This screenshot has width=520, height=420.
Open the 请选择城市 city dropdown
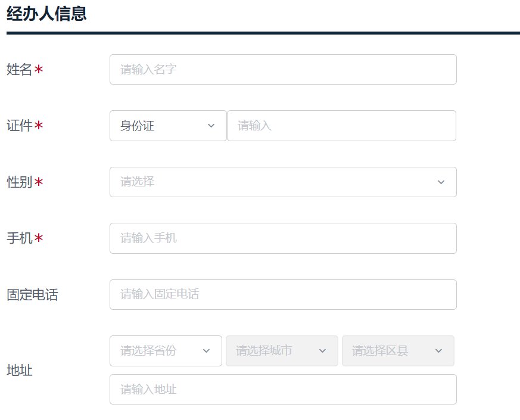point(274,351)
